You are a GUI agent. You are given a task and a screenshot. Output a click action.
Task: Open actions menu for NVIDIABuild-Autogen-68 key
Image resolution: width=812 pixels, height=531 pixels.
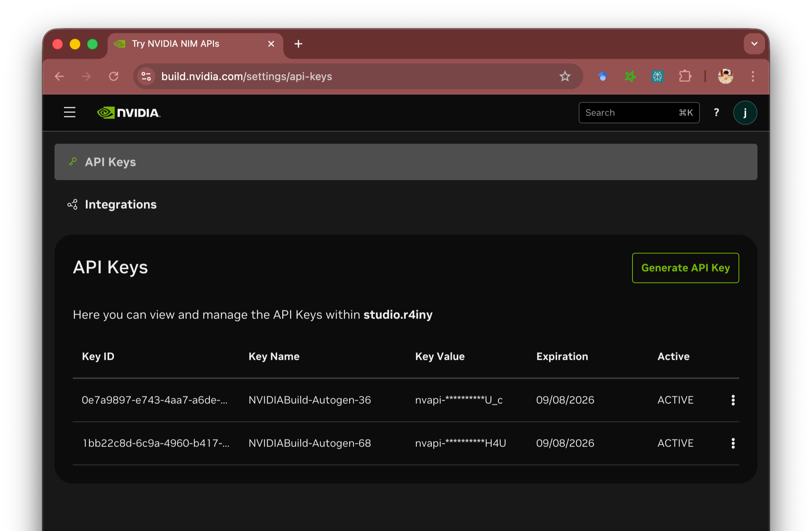(x=733, y=443)
